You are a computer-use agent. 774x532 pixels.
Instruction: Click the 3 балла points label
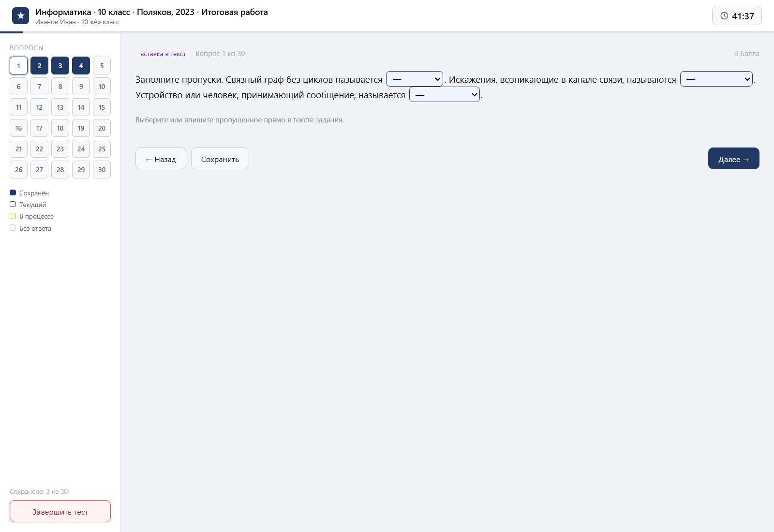[x=746, y=54]
